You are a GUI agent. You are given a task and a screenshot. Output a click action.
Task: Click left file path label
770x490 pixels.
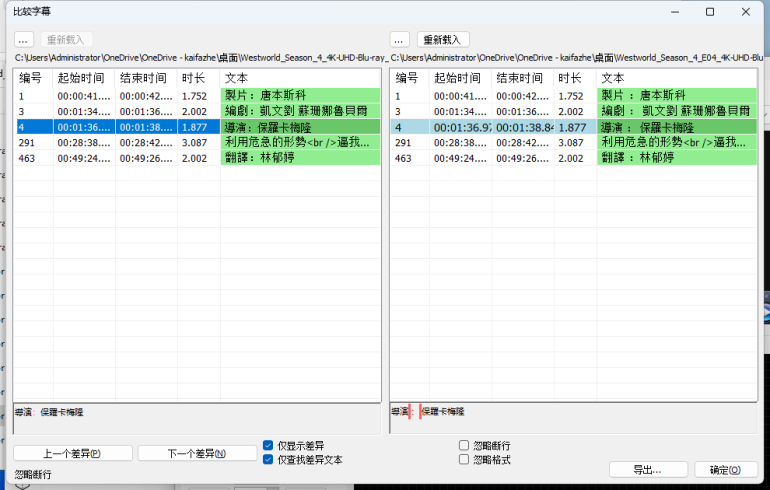pyautogui.click(x=201, y=57)
